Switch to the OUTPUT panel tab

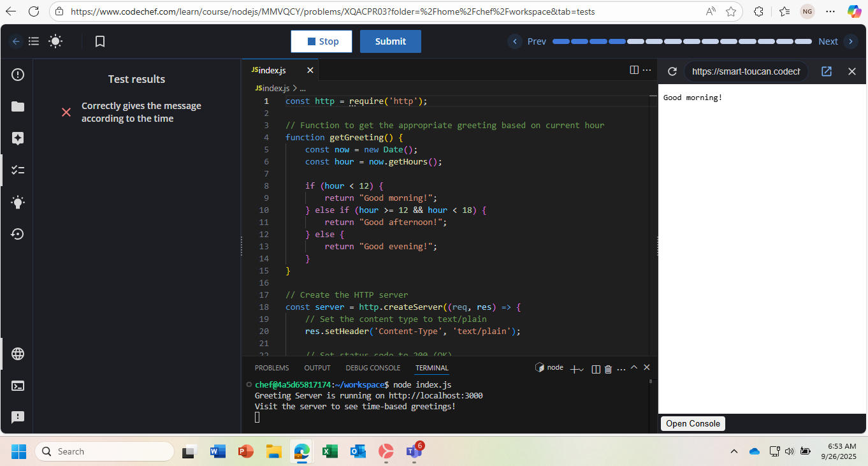coord(317,368)
